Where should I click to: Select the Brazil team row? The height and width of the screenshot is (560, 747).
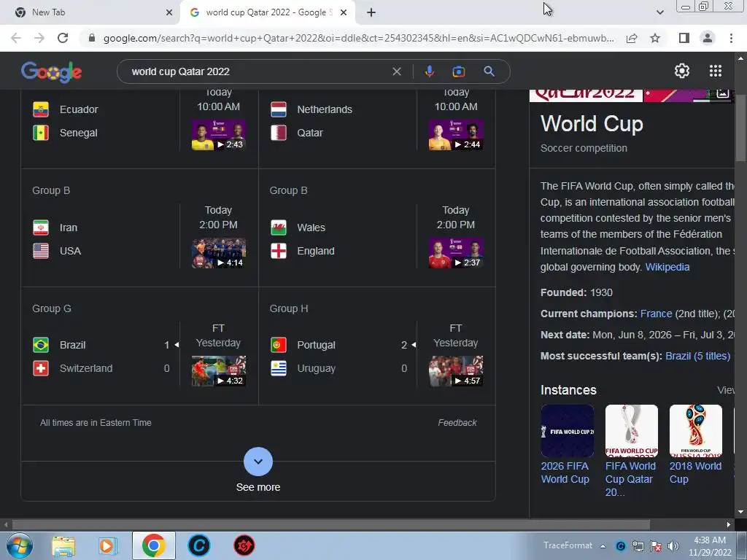[x=101, y=345]
